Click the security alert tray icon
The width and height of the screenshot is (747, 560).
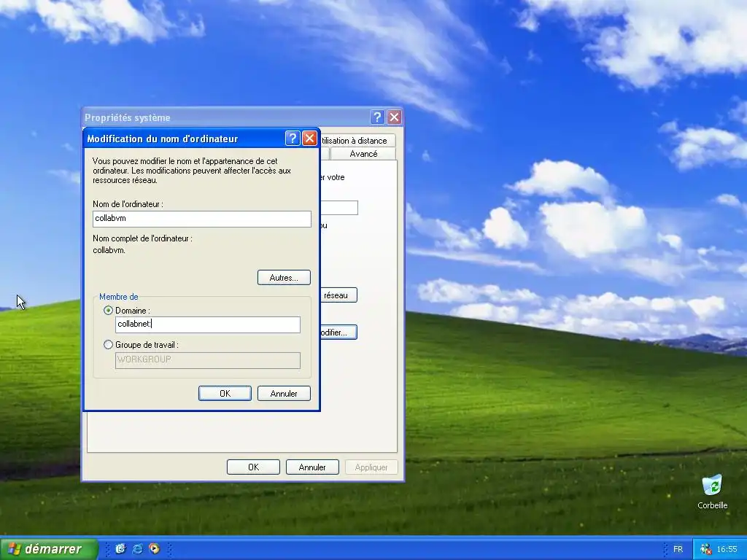(706, 550)
